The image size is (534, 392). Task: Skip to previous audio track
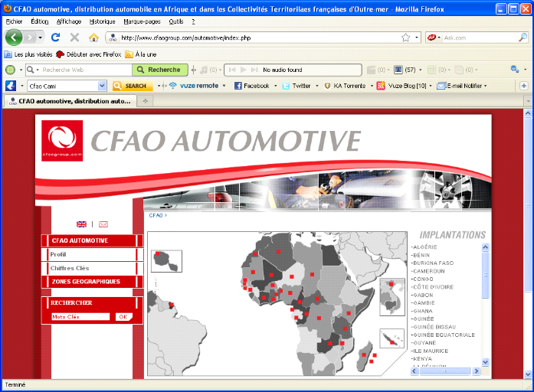232,70
